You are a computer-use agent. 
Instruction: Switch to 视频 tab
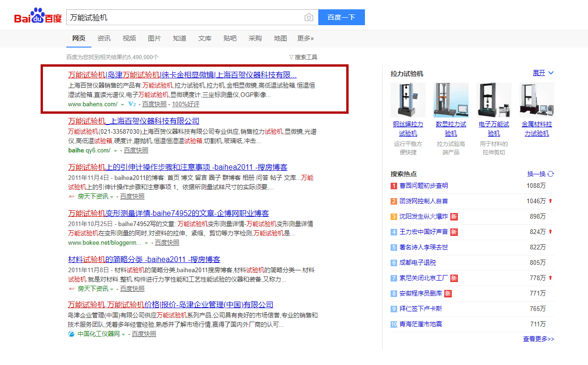pos(129,38)
